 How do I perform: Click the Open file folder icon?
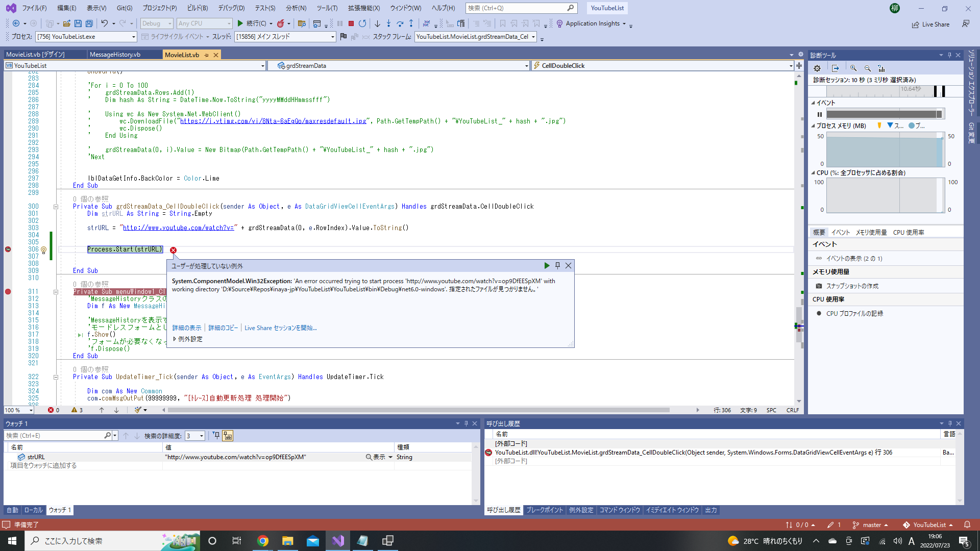point(67,23)
